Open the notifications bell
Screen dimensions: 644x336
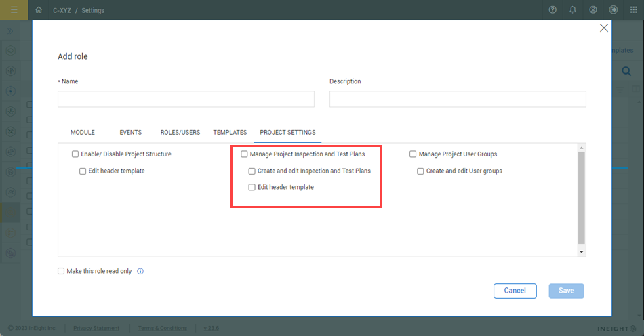tap(573, 10)
